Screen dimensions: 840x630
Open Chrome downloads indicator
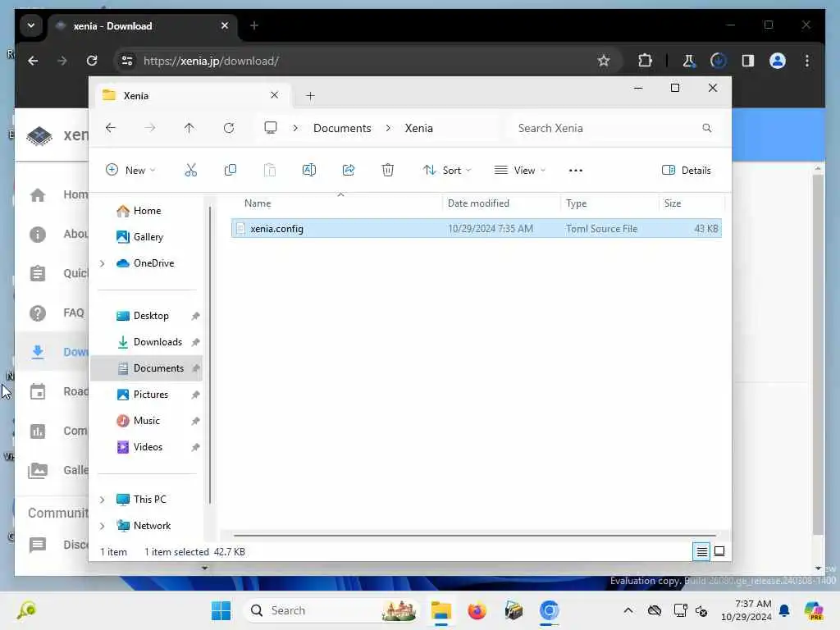click(719, 61)
